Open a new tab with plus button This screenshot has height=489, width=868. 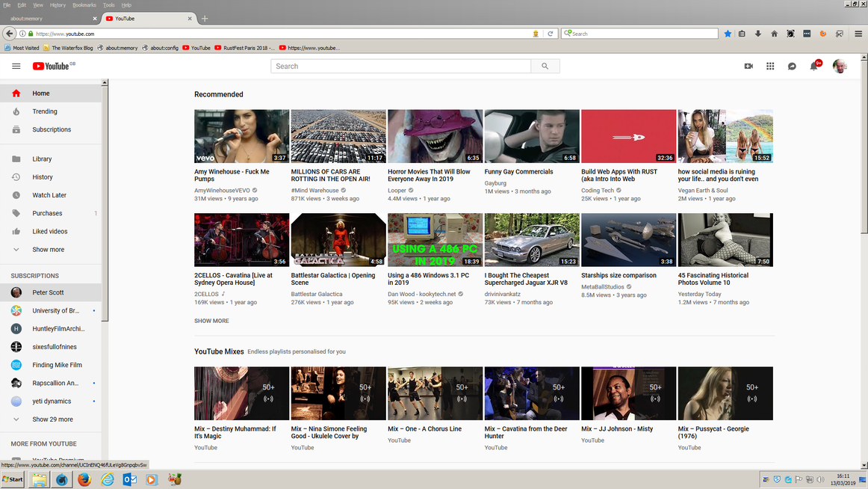(205, 18)
